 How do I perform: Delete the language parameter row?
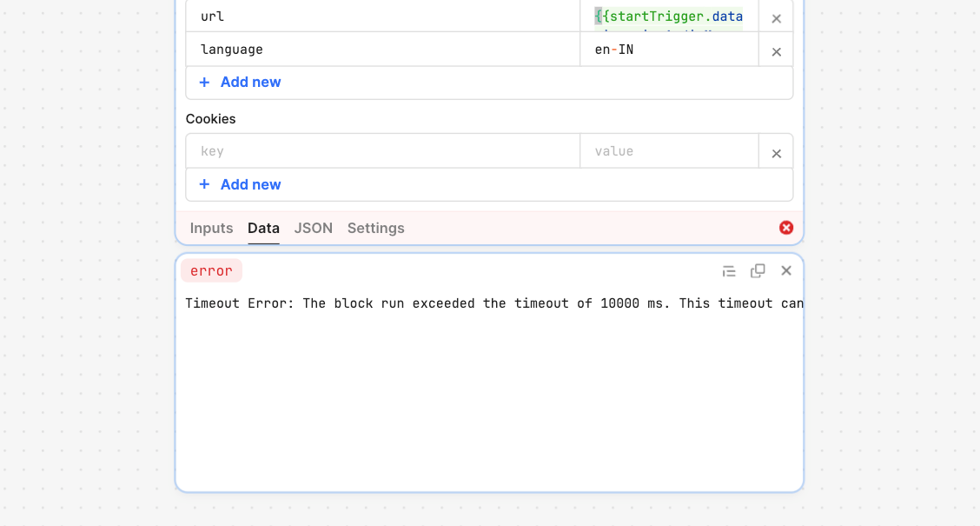tap(776, 52)
